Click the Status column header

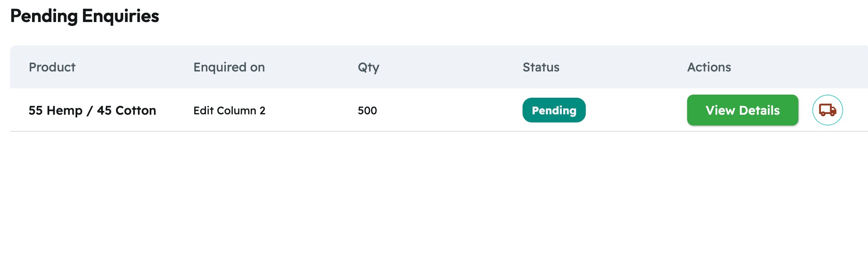point(541,67)
